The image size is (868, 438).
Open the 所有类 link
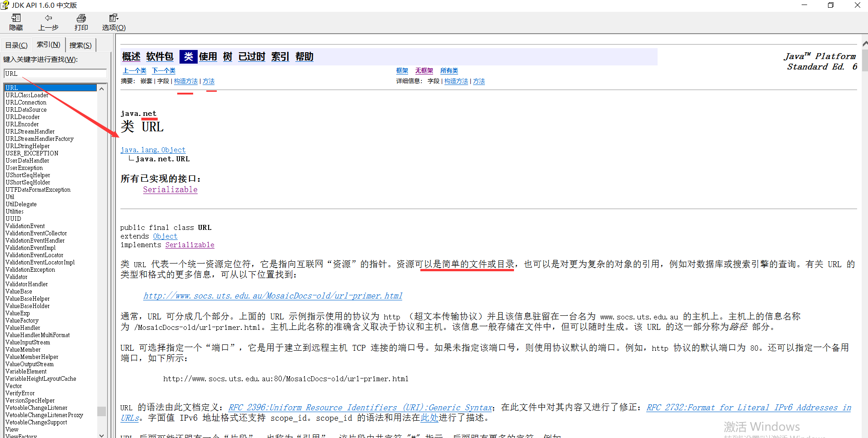tap(449, 70)
